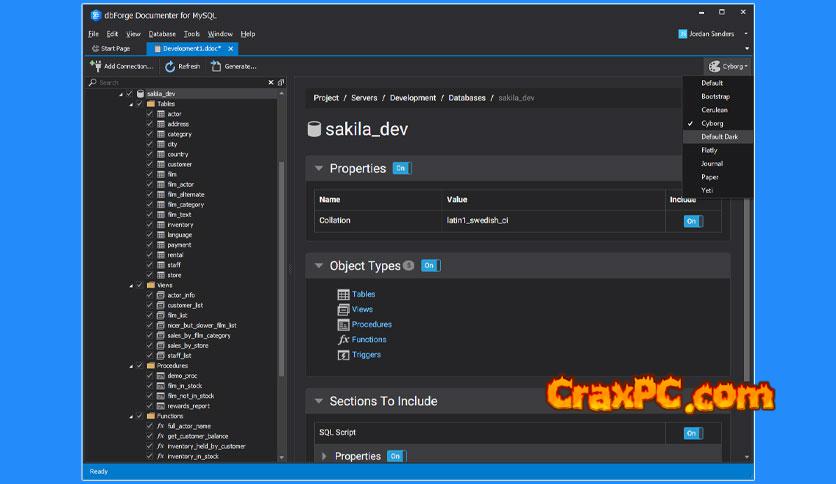Click the Add Connection plug icon
Image resolution: width=836 pixels, height=484 pixels.
click(96, 66)
